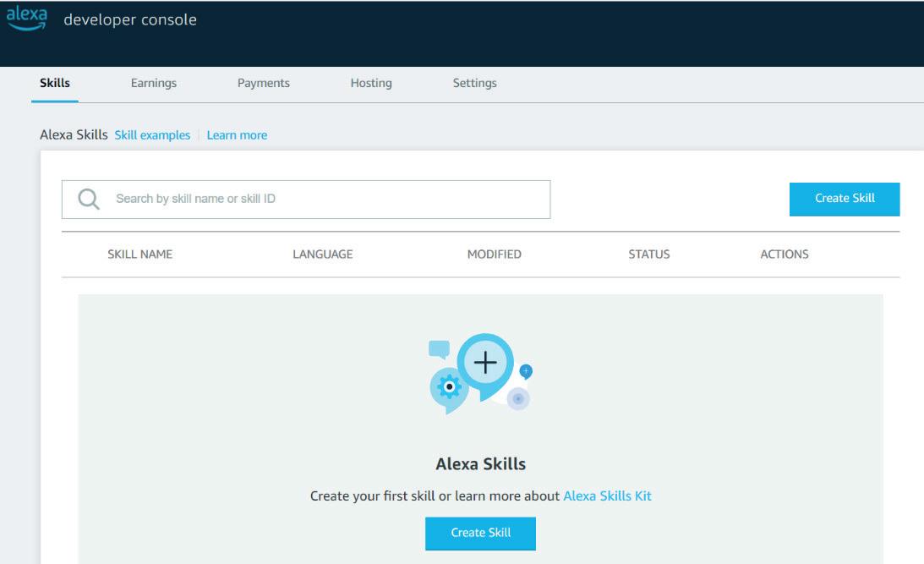Click the LANGUAGE column header

coord(322,255)
